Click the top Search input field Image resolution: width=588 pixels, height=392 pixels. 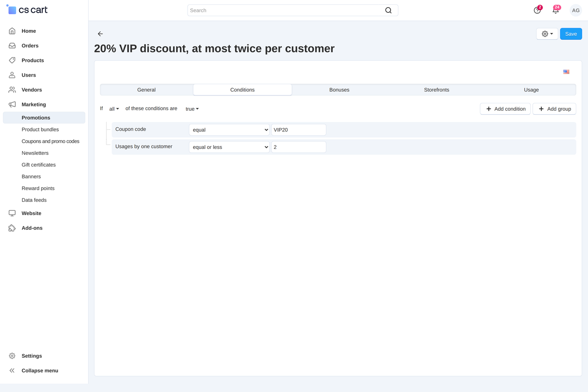(293, 10)
